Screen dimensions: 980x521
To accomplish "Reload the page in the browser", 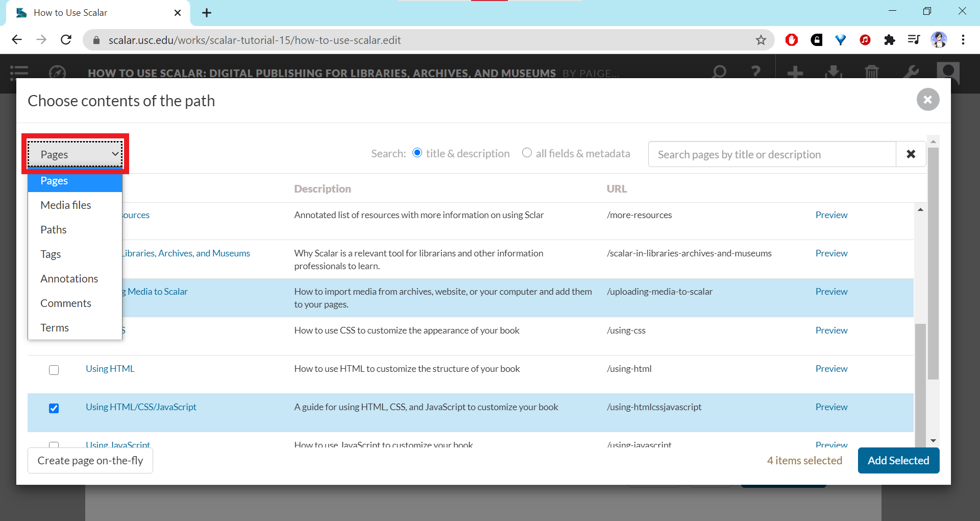I will pyautogui.click(x=66, y=40).
